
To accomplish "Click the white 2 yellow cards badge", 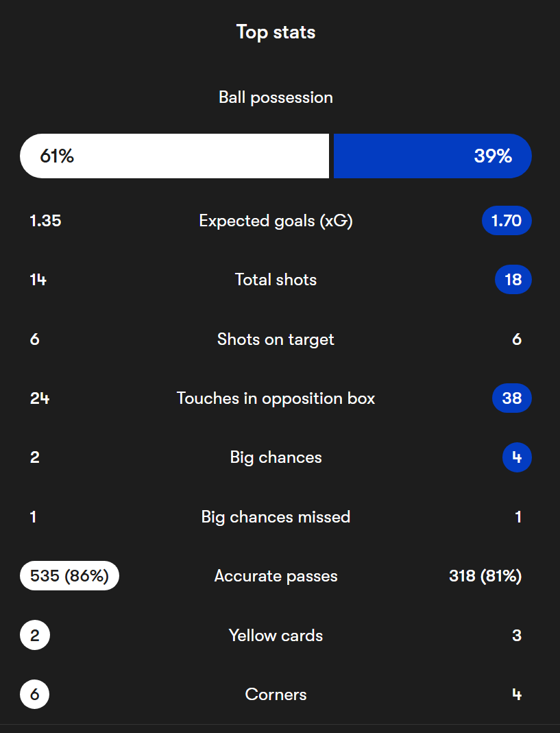I will click(34, 635).
